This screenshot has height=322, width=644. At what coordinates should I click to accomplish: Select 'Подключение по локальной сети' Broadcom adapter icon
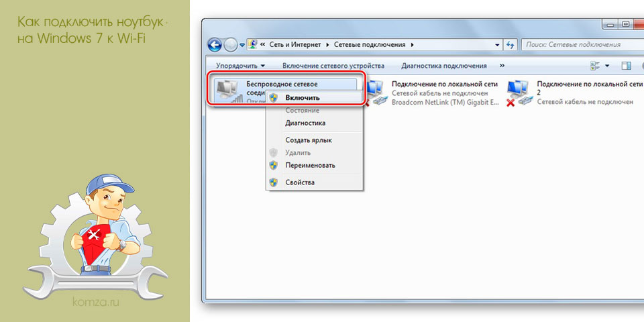(x=376, y=93)
